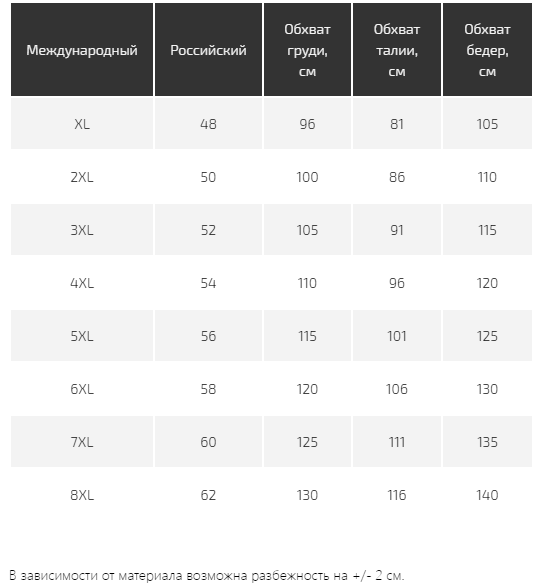This screenshot has width=542, height=588.
Task: Click Russian size 48 cell
Action: (x=208, y=124)
